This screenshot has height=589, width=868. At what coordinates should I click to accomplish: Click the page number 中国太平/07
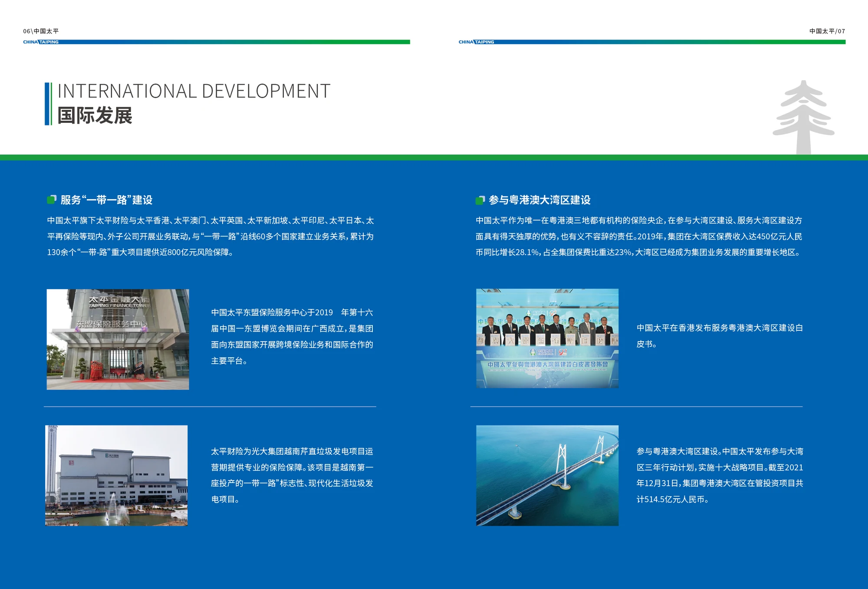(x=827, y=31)
